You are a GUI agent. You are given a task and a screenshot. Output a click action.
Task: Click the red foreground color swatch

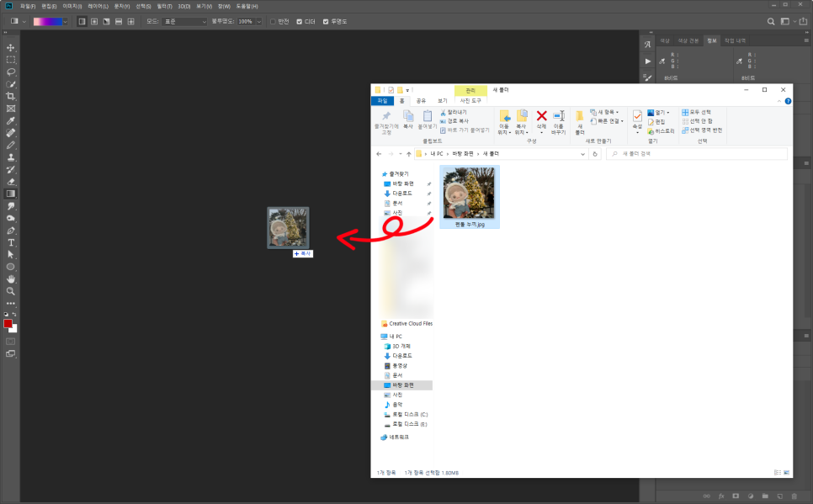tap(8, 324)
